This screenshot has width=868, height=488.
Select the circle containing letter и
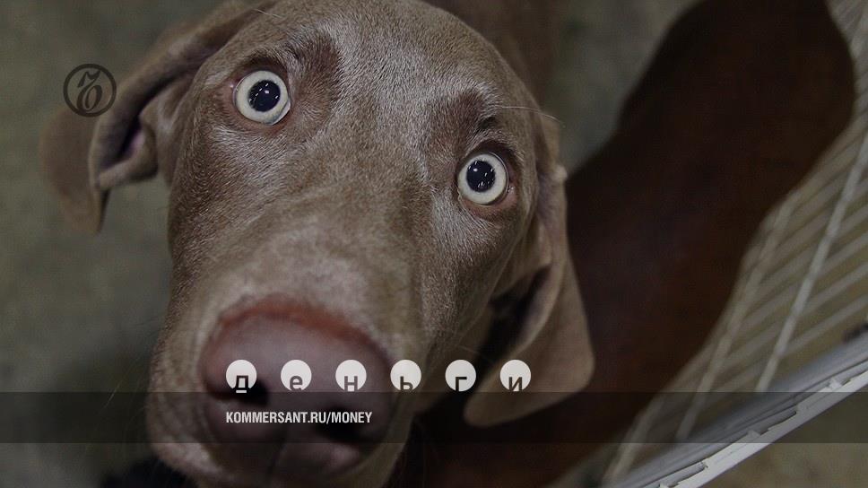[x=515, y=377]
